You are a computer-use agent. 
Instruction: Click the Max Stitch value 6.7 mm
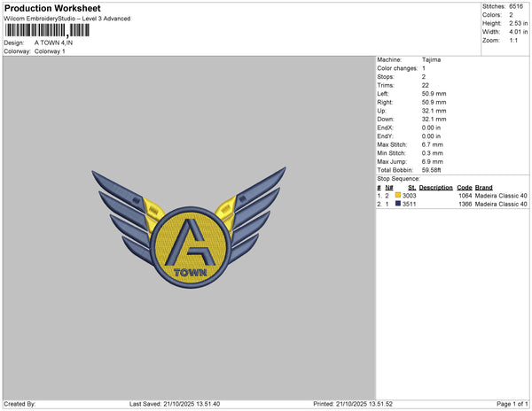pos(433,144)
